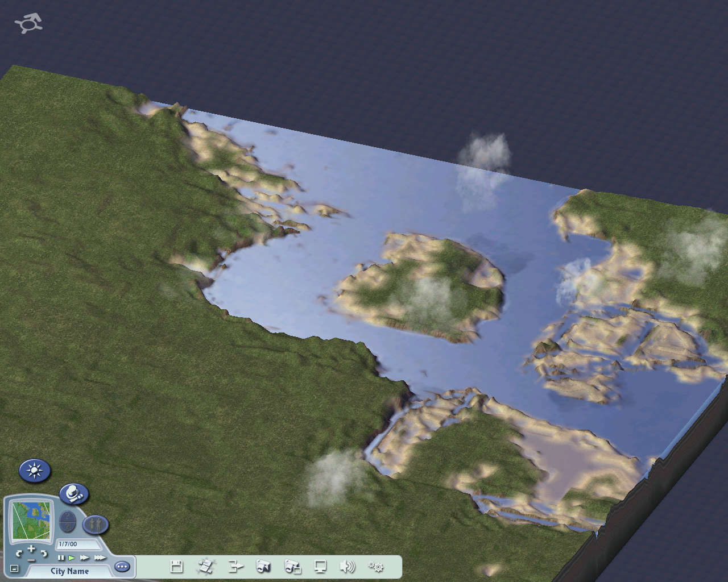
Task: Pause the simulation
Action: (61, 558)
